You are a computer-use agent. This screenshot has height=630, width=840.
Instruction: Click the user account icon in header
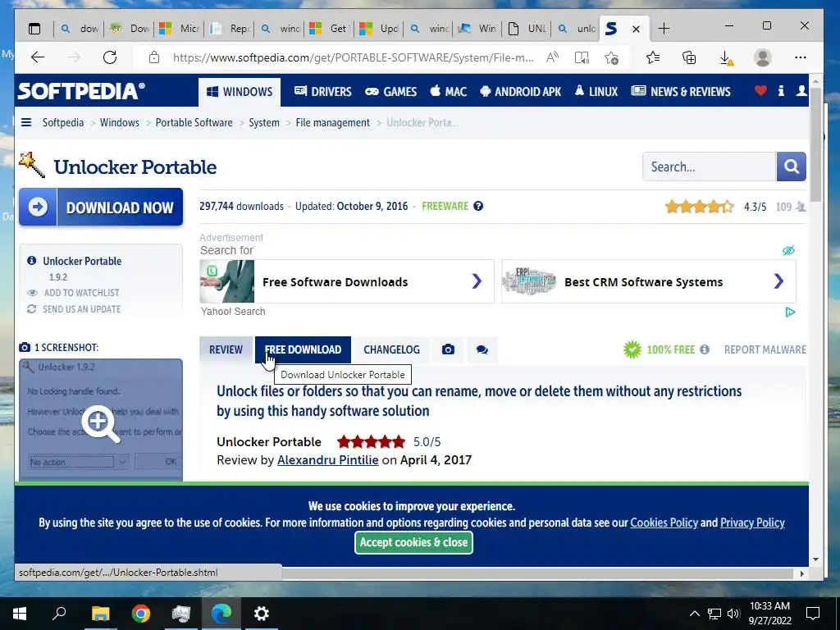(x=801, y=91)
